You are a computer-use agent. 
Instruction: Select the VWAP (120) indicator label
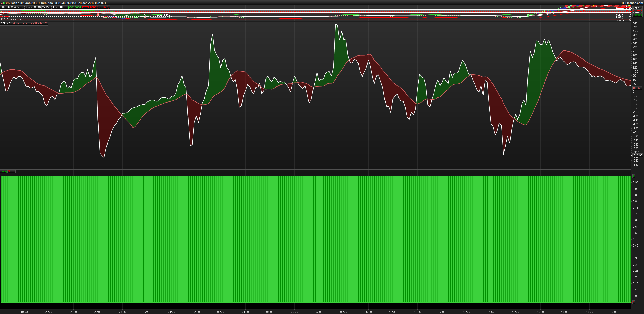pyautogui.click(x=50, y=7)
